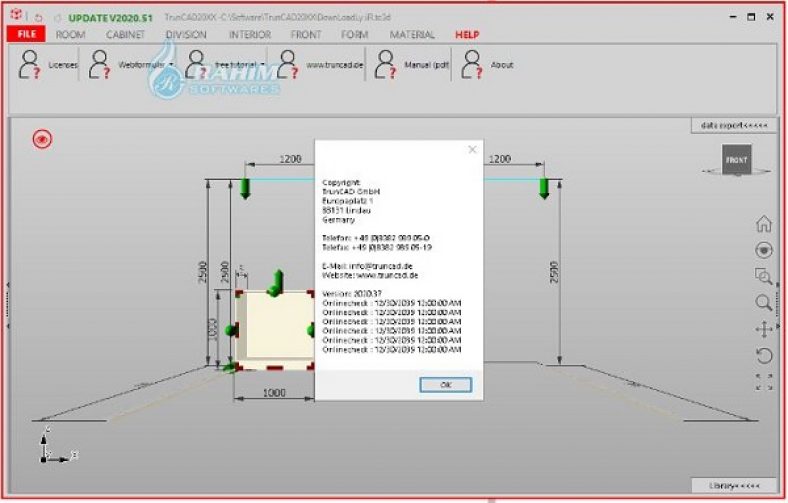Select the rotate view tool
Viewport: 788px width, 503px height.
click(764, 356)
